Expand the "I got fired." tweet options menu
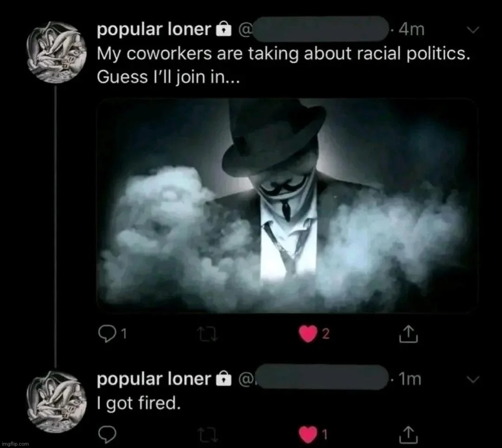The height and width of the screenshot is (448, 502). tap(472, 379)
